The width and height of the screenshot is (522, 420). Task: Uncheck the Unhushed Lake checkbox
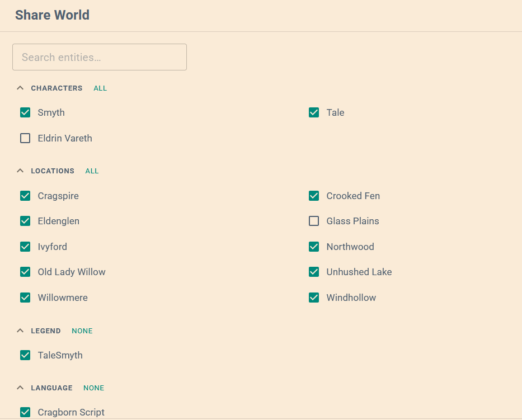(314, 272)
